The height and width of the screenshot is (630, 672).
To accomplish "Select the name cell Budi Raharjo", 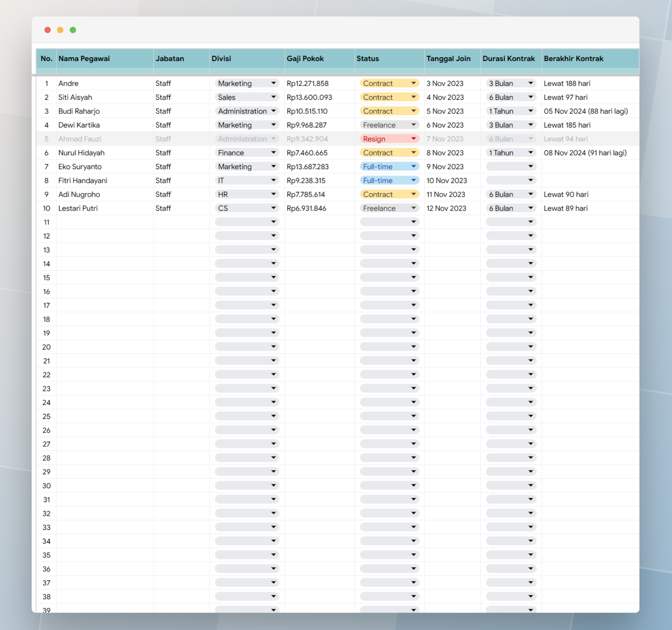I will [105, 111].
